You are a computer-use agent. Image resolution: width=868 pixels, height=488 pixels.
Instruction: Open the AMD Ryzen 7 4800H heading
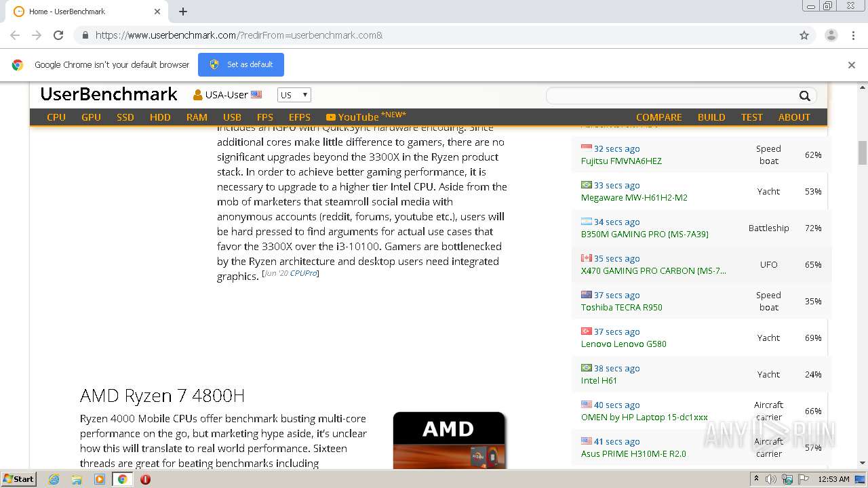[x=162, y=395]
